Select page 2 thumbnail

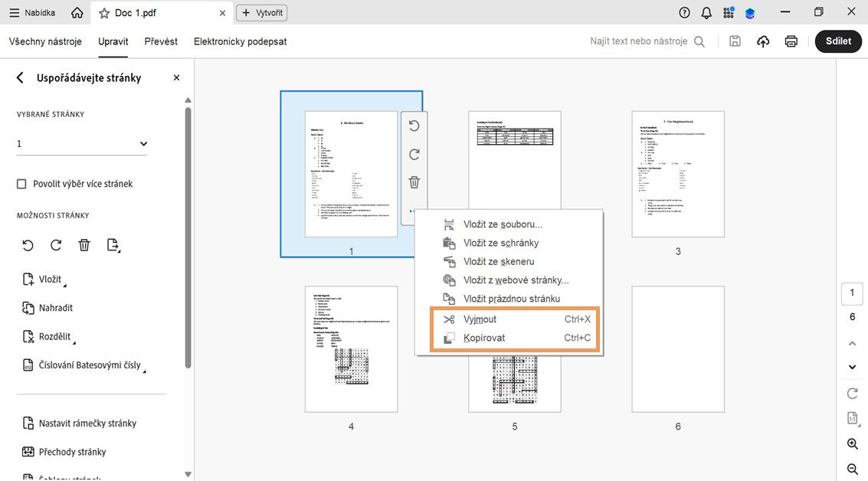click(x=514, y=160)
